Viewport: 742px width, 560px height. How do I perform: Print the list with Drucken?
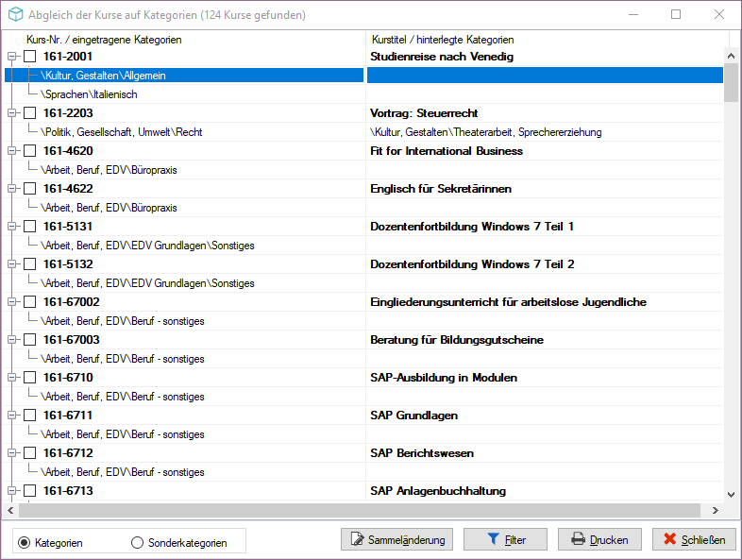(x=599, y=539)
